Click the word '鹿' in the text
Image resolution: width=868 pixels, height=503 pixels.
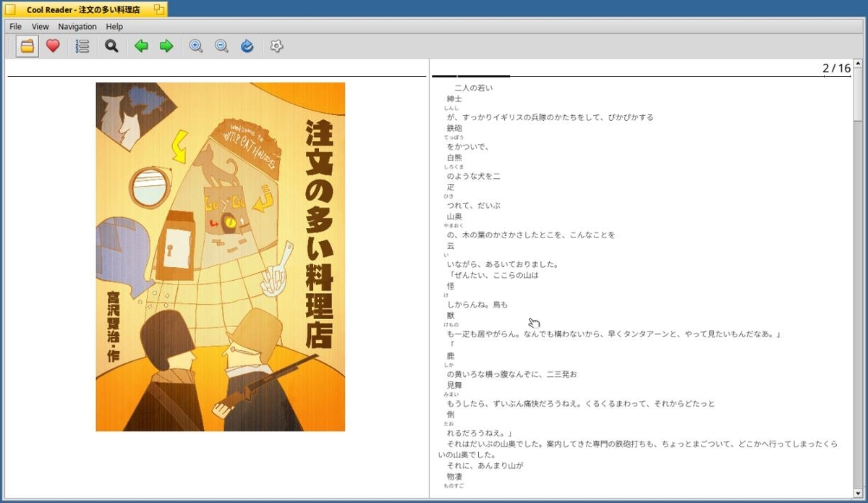(x=451, y=356)
